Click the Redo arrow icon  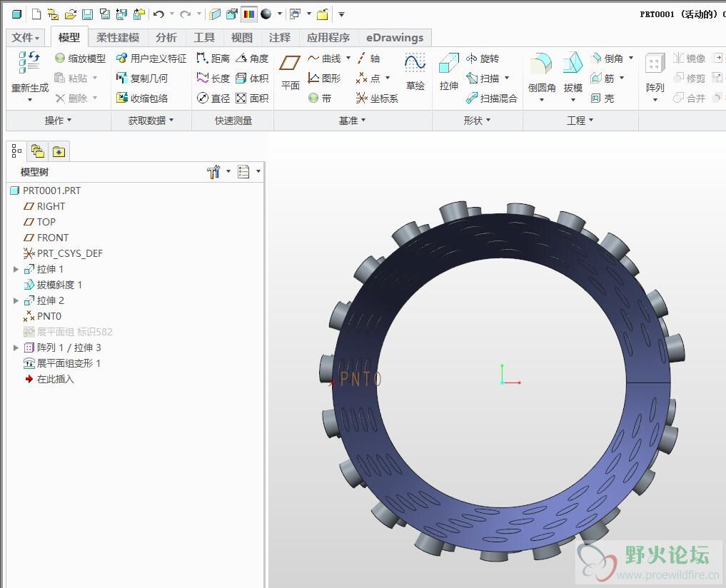(x=186, y=14)
